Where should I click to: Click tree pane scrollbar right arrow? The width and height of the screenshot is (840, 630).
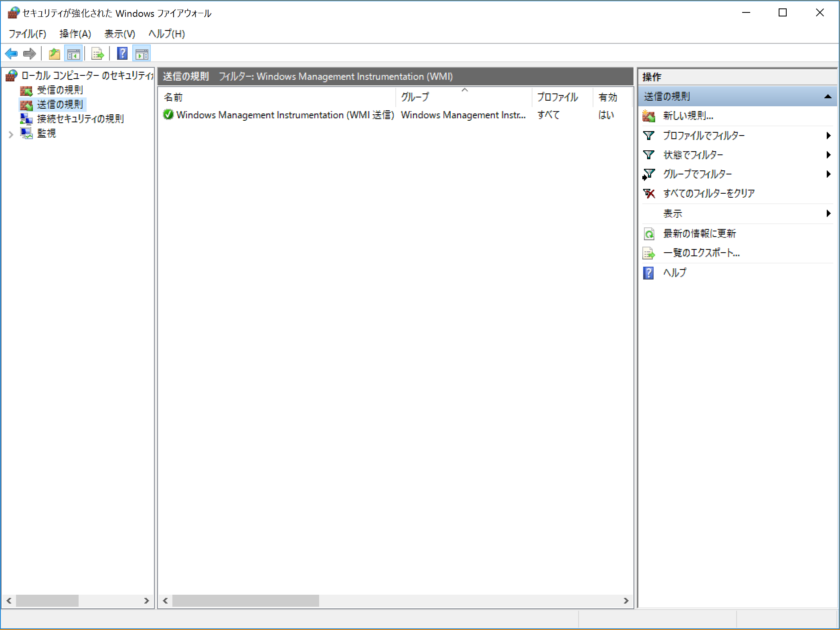(x=146, y=600)
